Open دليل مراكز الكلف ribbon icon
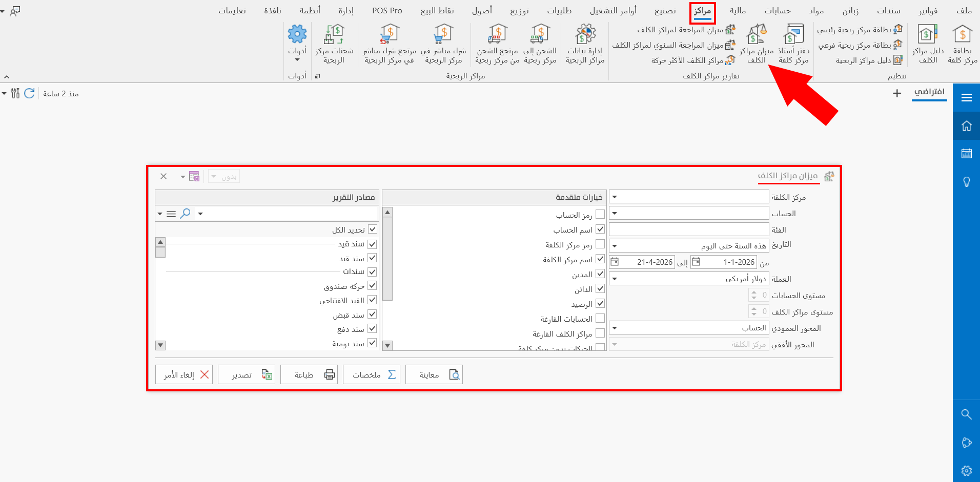980x482 pixels. (928, 44)
